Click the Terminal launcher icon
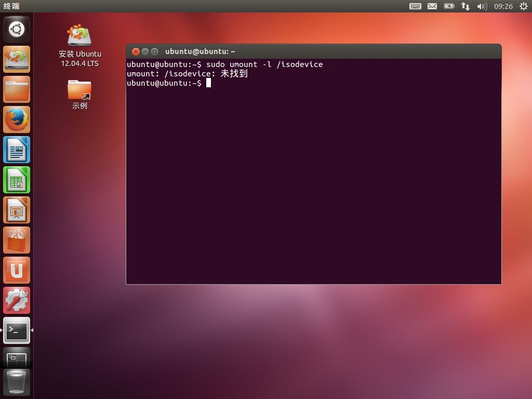The height and width of the screenshot is (399, 532). pos(17,330)
